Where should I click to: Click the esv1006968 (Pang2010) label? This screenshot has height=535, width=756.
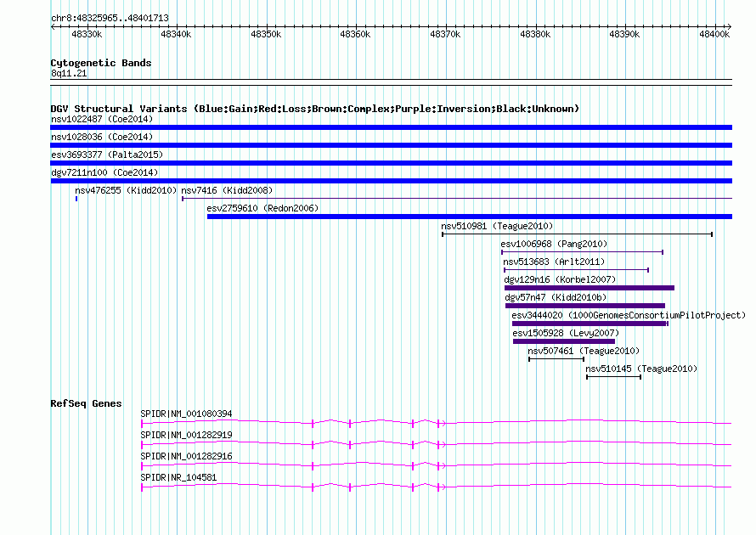point(554,244)
